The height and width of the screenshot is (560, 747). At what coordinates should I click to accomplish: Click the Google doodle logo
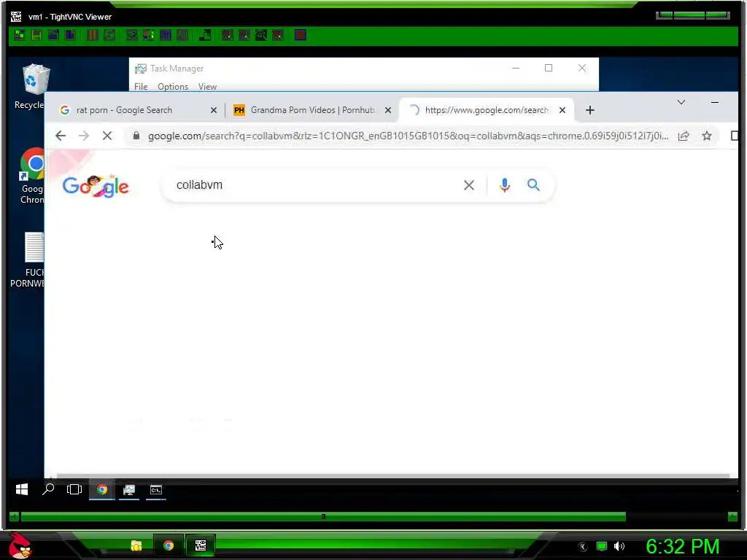tap(96, 186)
